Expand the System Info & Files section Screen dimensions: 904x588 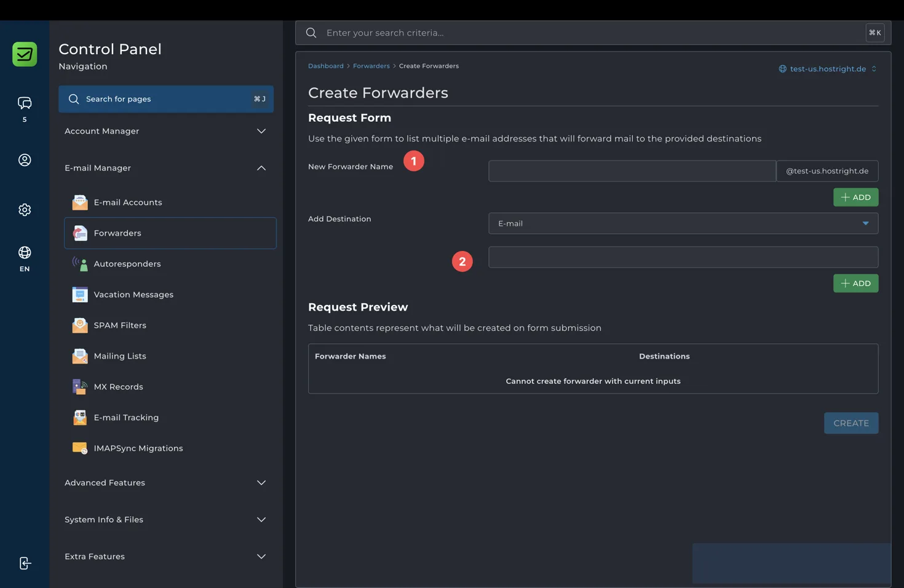(x=165, y=520)
